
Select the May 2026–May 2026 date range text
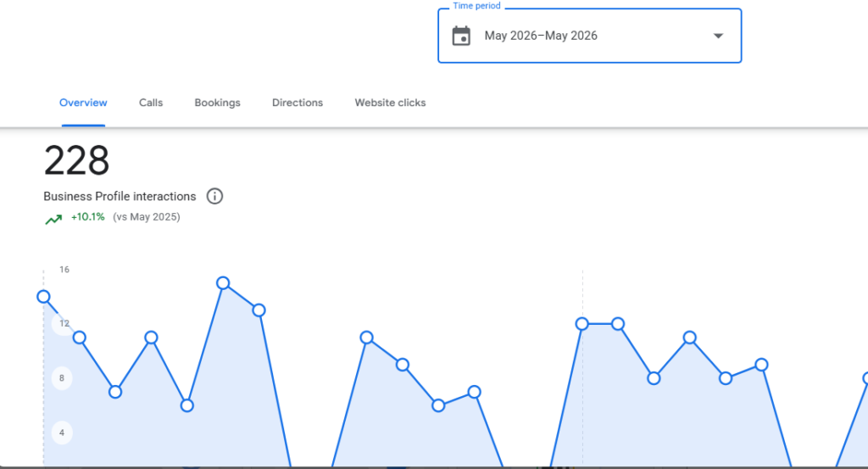[541, 36]
